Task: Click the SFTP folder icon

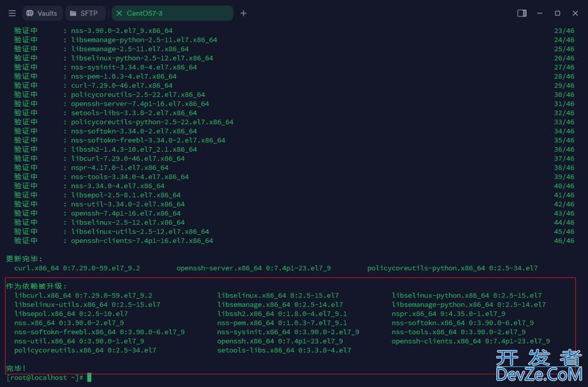Action: (73, 13)
